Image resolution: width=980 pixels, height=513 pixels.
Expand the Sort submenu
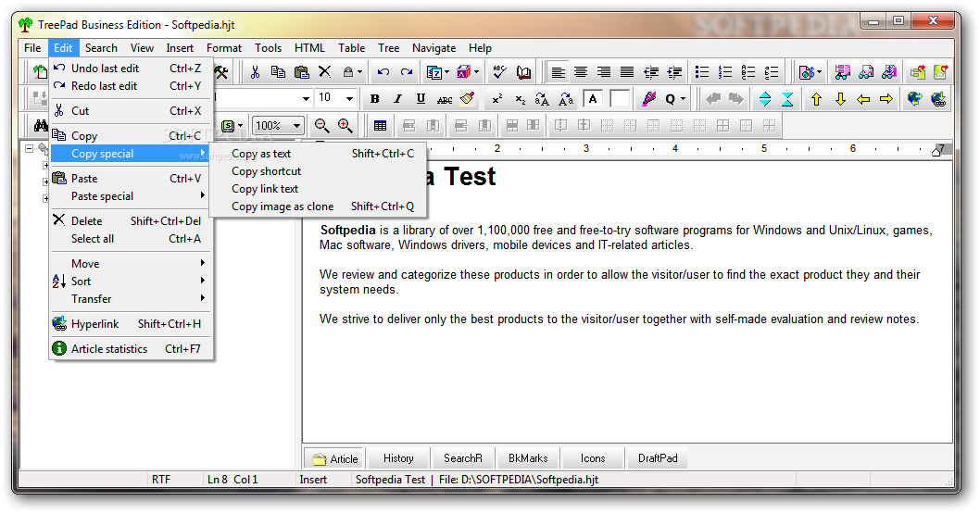point(131,282)
